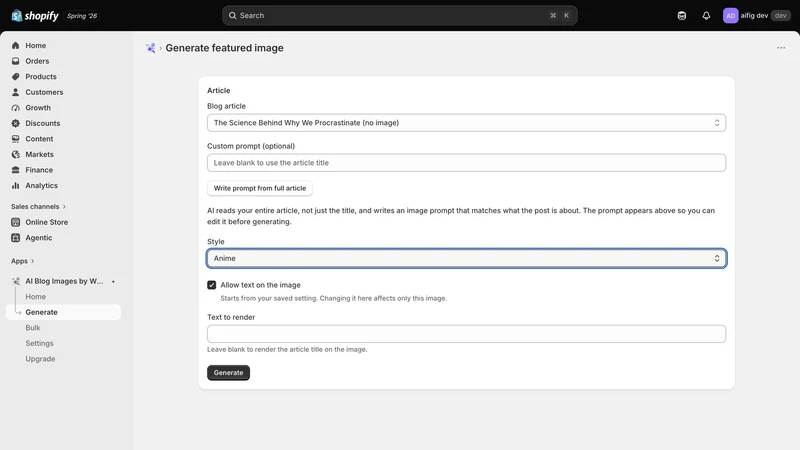Open notifications bell
800x450 pixels.
[706, 16]
